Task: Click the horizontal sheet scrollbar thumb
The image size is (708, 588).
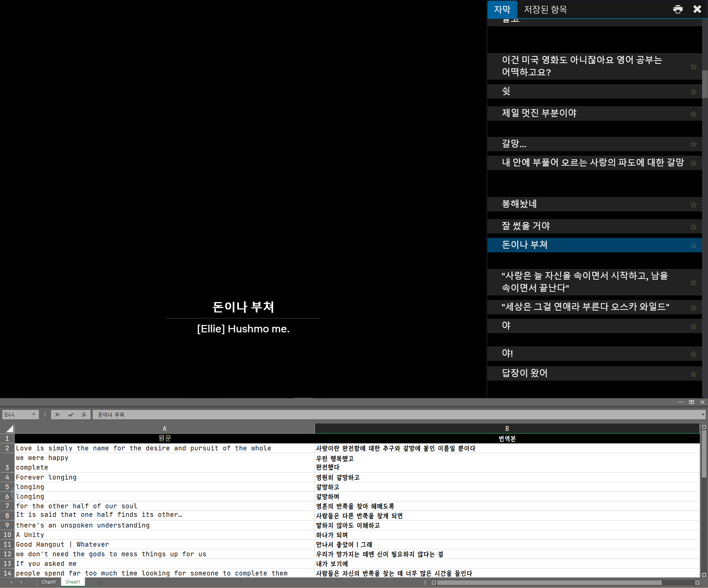Action: point(549,582)
